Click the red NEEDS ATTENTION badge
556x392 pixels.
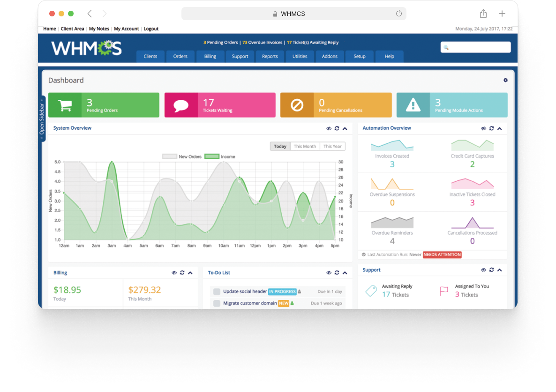pos(442,255)
